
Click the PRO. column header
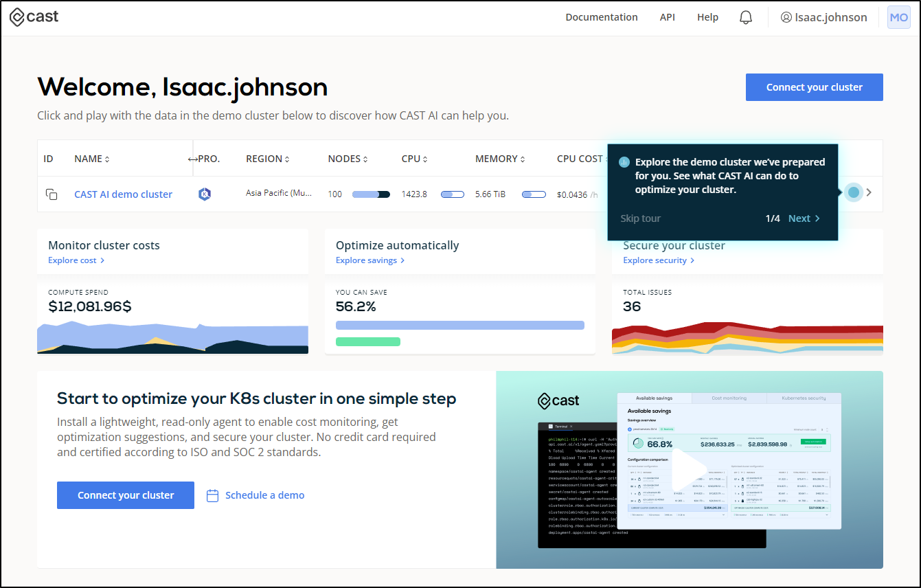coord(209,159)
